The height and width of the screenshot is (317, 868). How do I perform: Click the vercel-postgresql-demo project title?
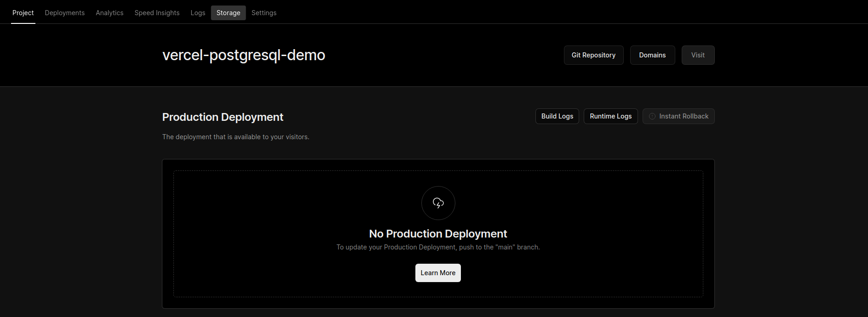(244, 55)
